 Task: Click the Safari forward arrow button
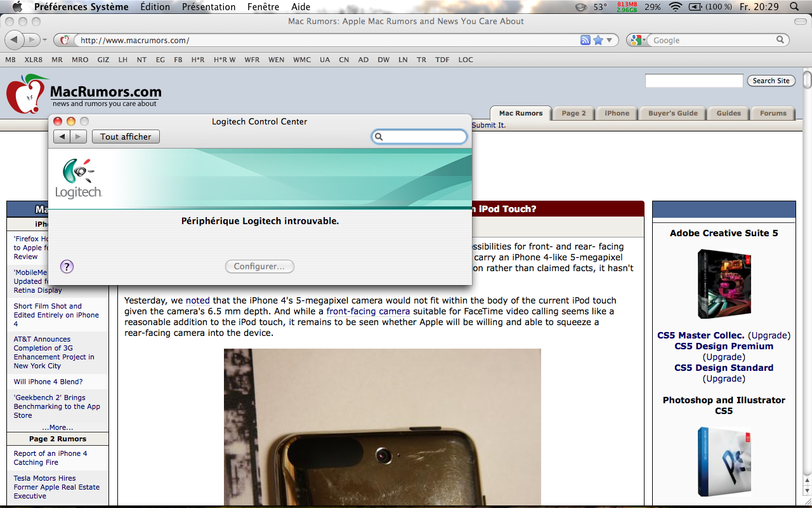[32, 40]
